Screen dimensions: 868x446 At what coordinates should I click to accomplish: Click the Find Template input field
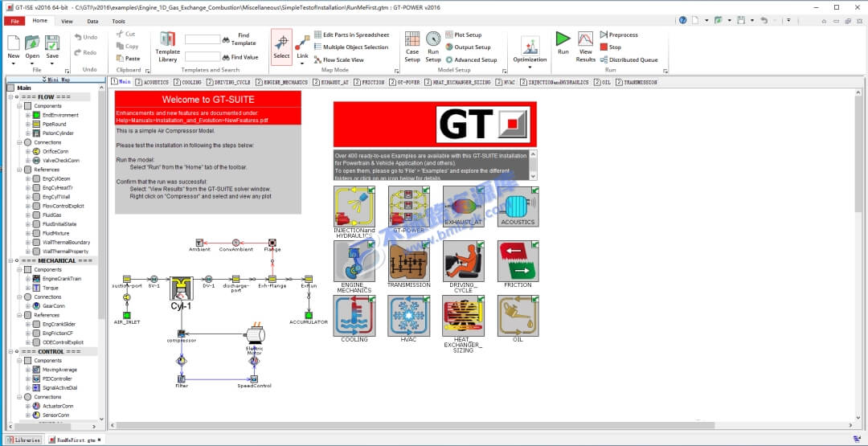click(x=203, y=39)
